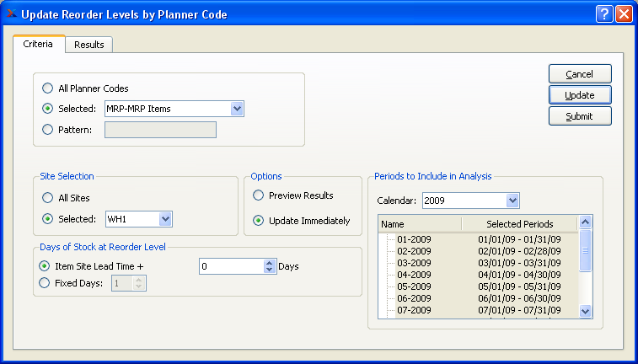
Task: Click the xTuple app icon in title bar
Action: (x=12, y=13)
